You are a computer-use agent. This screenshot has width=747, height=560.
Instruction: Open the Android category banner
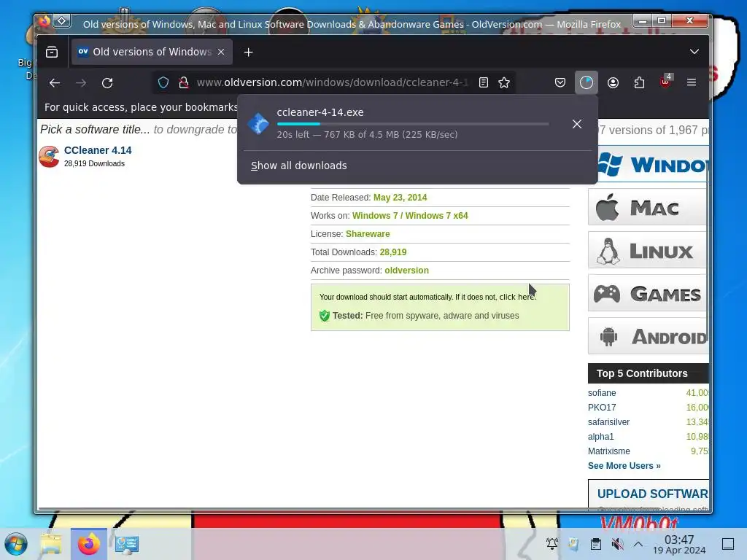click(649, 336)
